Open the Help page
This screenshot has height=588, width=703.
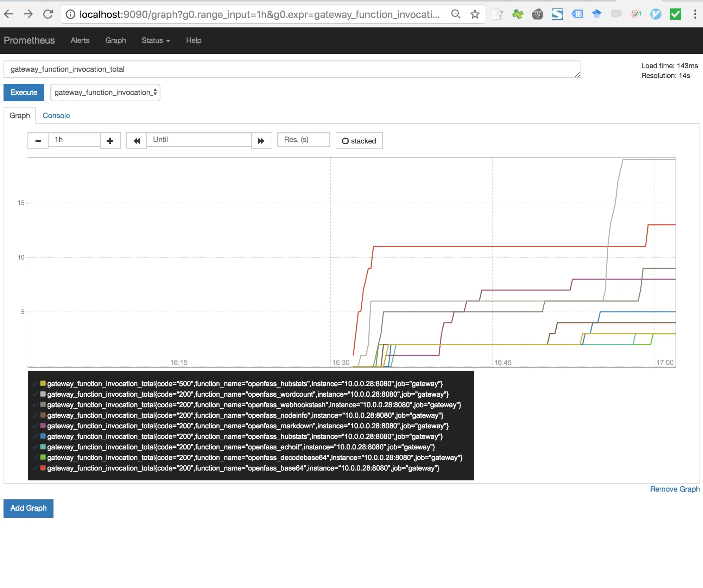pos(194,40)
